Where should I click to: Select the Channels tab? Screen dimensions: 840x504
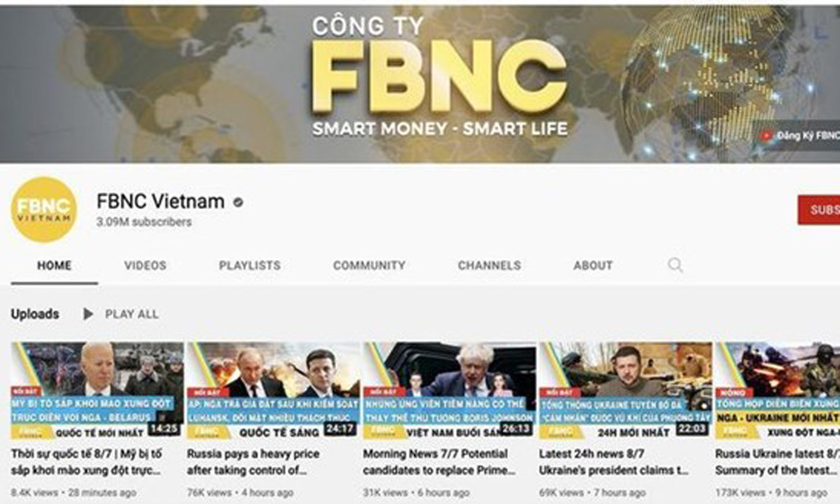tap(489, 265)
